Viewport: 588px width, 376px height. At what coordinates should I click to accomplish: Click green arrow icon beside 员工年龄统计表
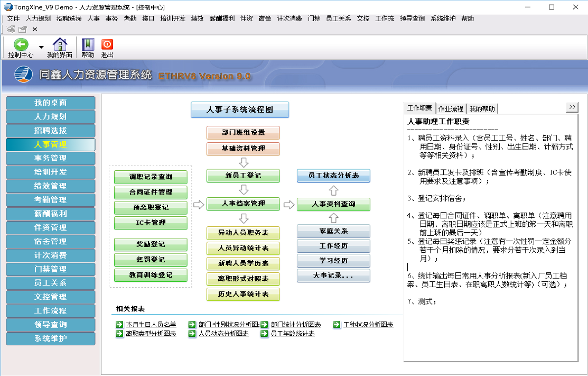click(264, 334)
